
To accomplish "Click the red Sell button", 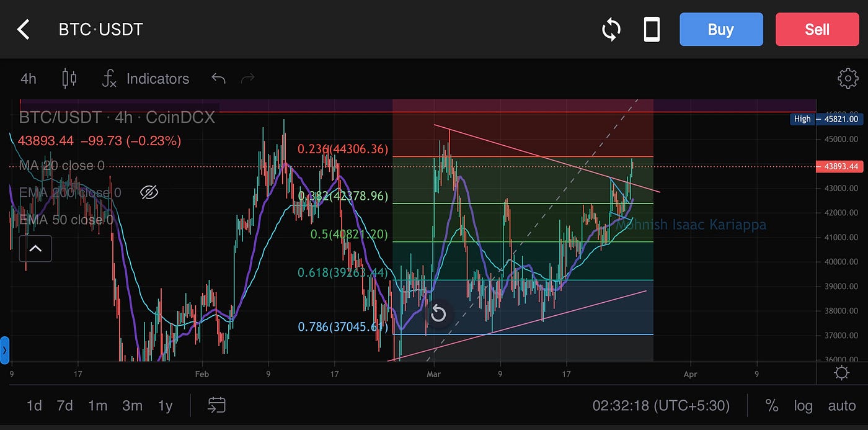I will pos(817,29).
